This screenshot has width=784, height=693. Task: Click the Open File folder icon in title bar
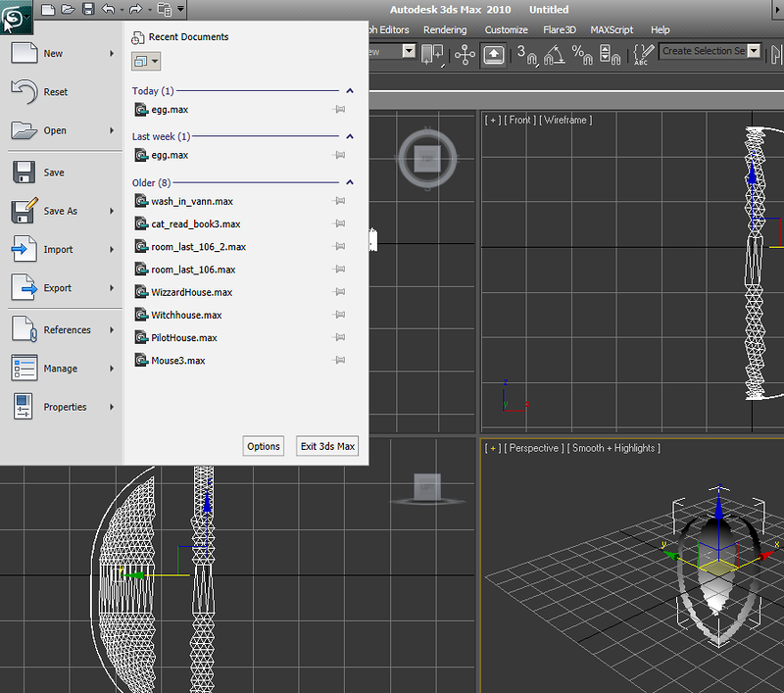coord(68,10)
